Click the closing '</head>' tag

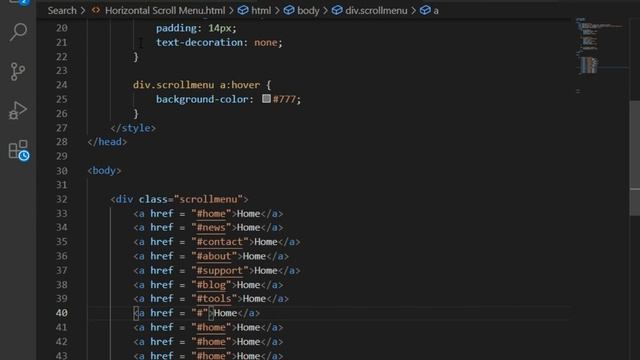click(x=107, y=142)
